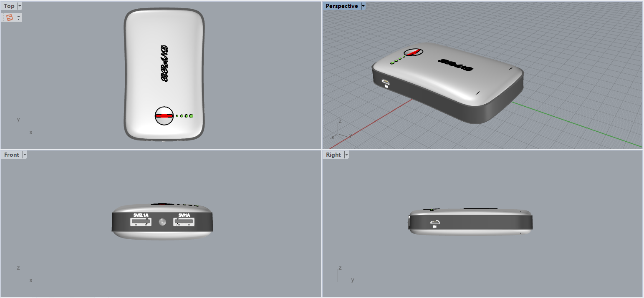This screenshot has width=644, height=298.
Task: Open the Sogou toolbar options arrow
Action: (19, 18)
